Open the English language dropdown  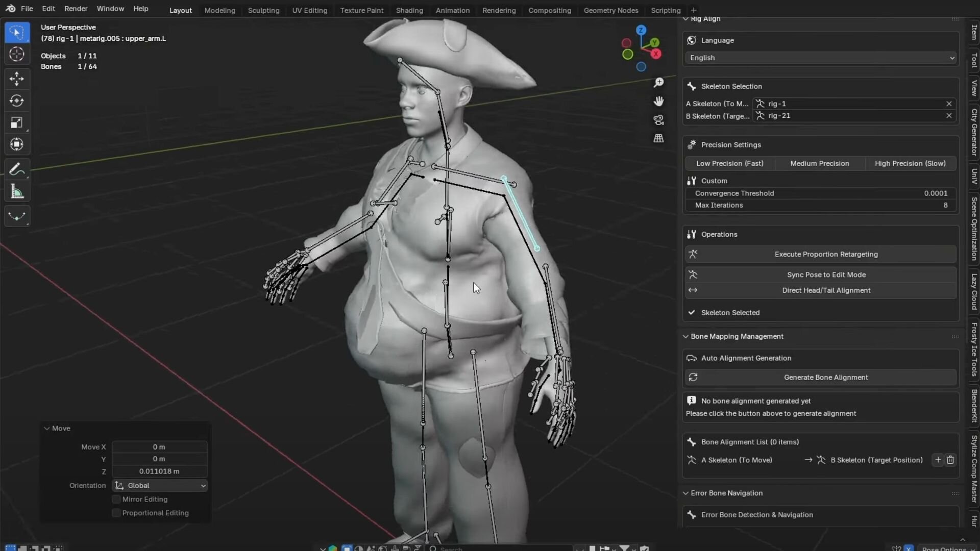click(x=821, y=58)
